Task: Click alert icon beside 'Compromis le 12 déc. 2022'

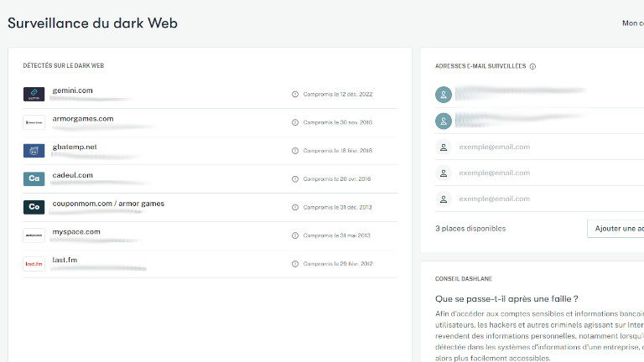Action: click(x=295, y=94)
